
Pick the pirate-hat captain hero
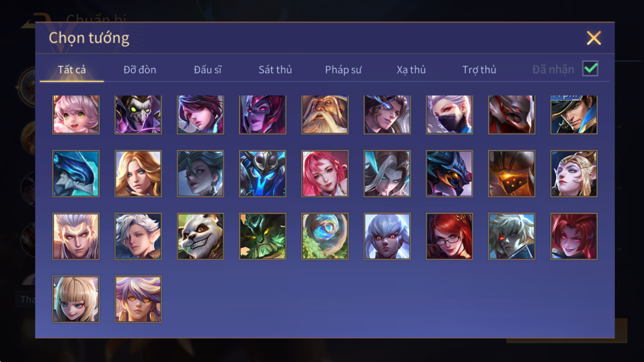(574, 114)
